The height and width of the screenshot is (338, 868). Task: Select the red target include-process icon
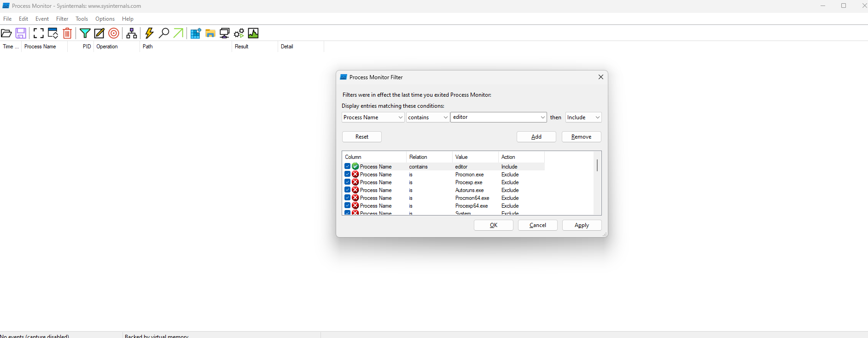point(114,33)
